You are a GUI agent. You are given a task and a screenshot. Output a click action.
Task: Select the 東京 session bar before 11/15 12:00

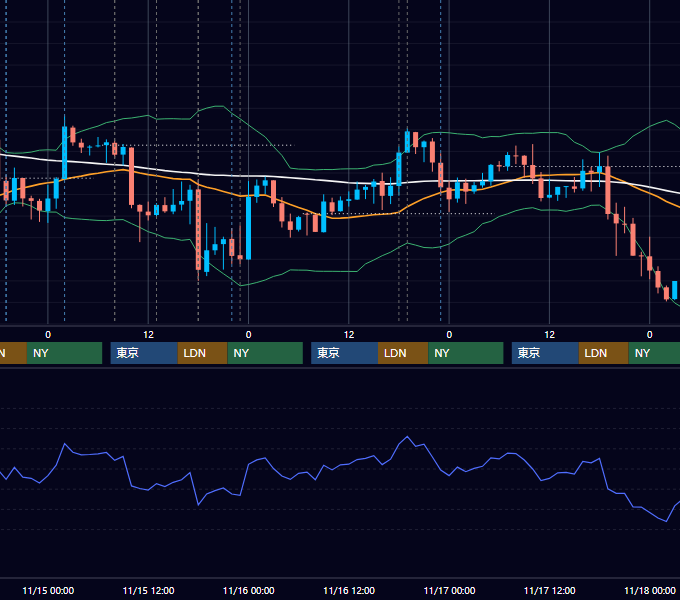point(144,353)
